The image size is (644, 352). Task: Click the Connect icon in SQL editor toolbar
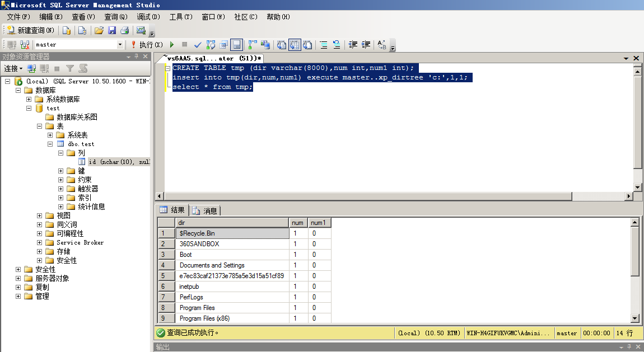12,45
